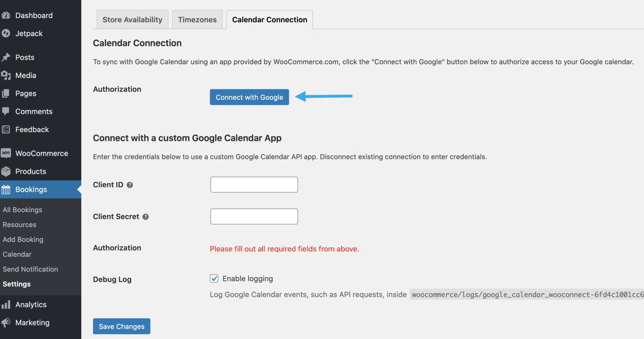The image size is (644, 339).
Task: Click the Comments bubble icon
Action: point(6,111)
